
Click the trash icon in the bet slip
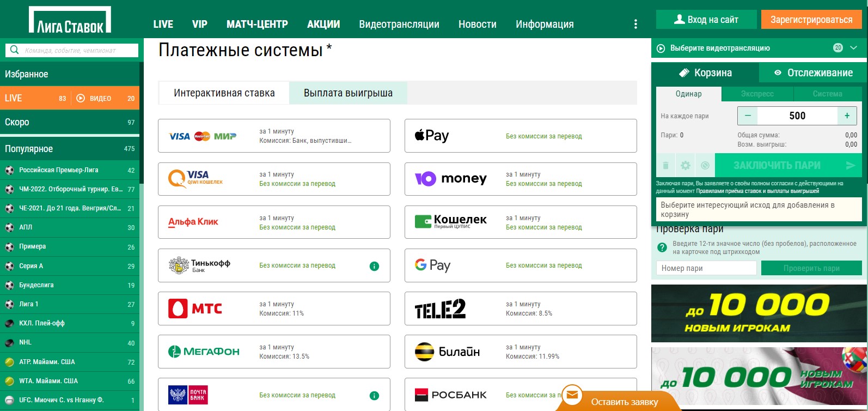pyautogui.click(x=665, y=165)
